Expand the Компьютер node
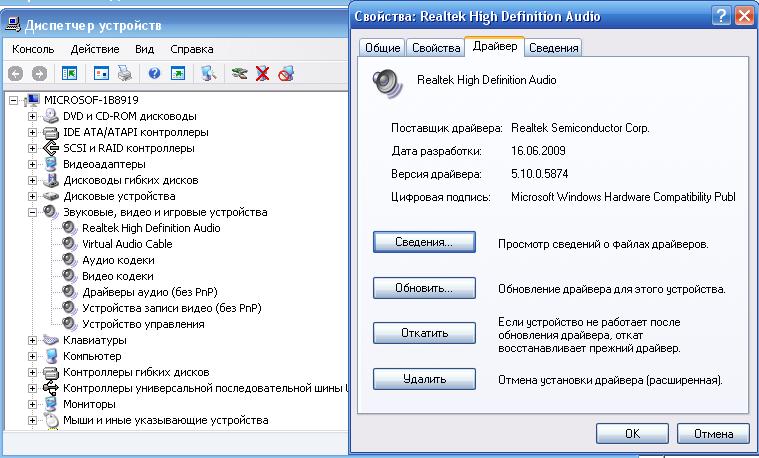This screenshot has height=458, width=759. (32, 356)
